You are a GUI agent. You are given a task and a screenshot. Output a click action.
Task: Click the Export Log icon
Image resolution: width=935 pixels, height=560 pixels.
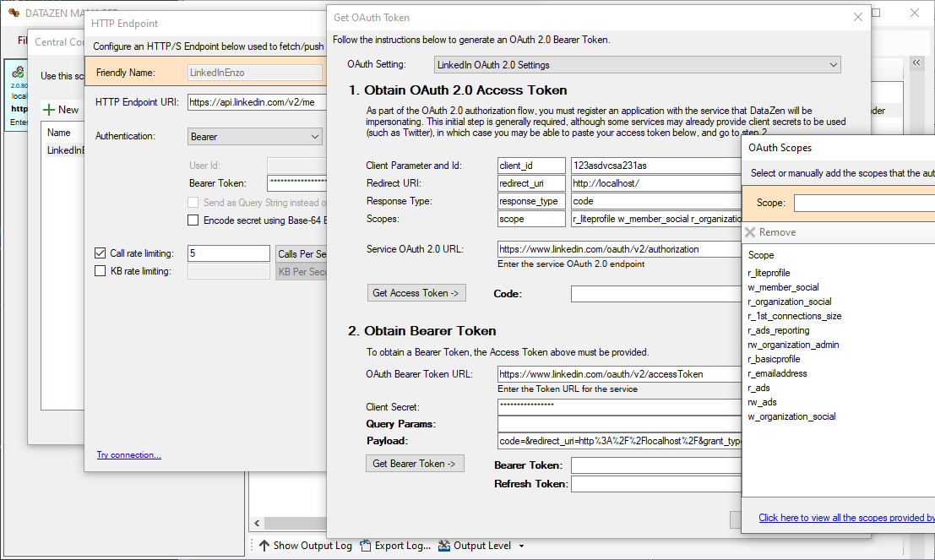(366, 546)
